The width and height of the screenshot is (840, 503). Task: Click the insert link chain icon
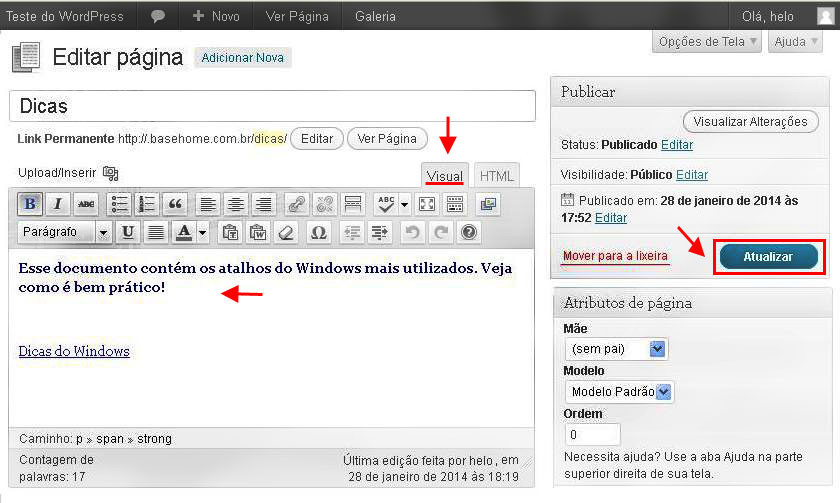click(296, 204)
